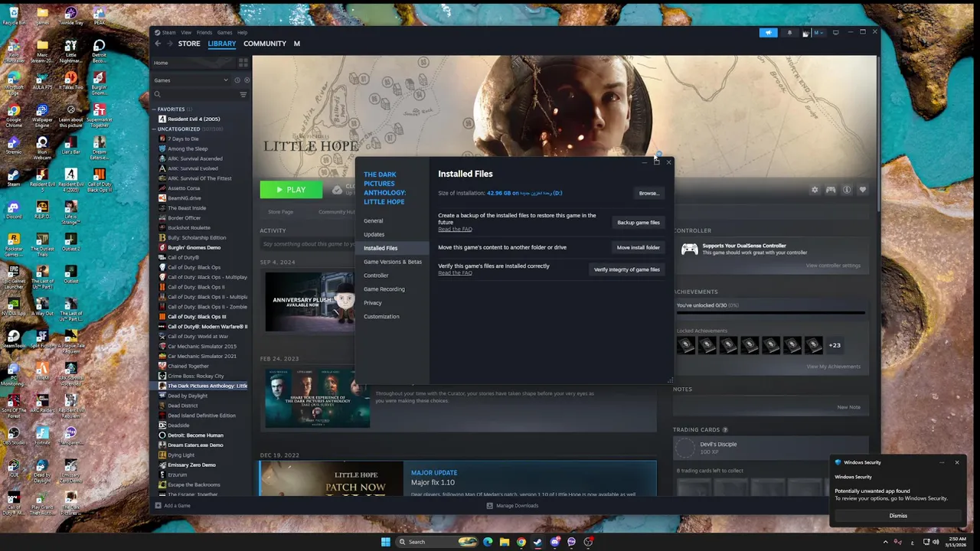Go forward with Steam forward arrow
The width and height of the screenshot is (980, 551).
(169, 44)
